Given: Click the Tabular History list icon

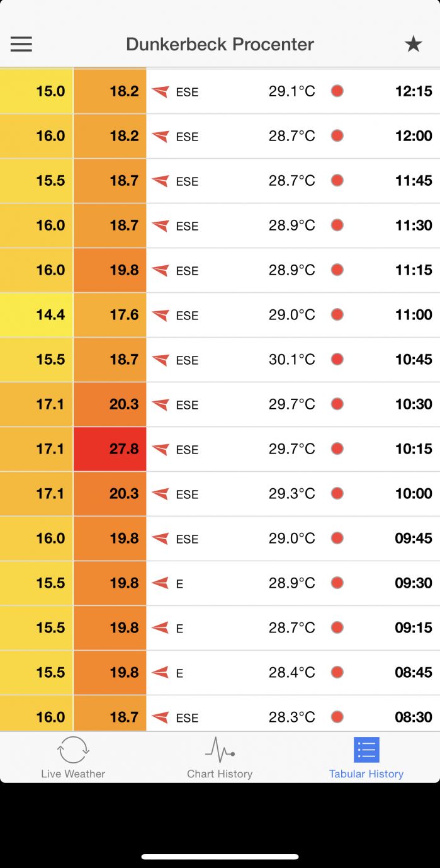Looking at the screenshot, I should pyautogui.click(x=366, y=750).
